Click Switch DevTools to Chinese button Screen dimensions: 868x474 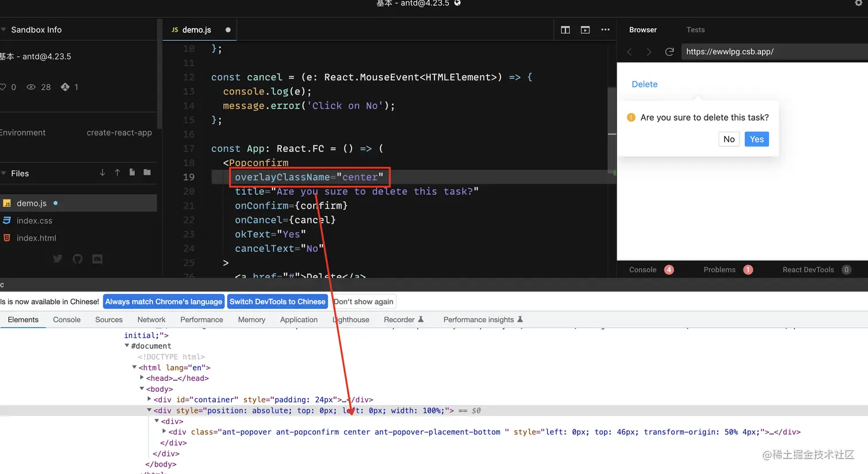(277, 302)
